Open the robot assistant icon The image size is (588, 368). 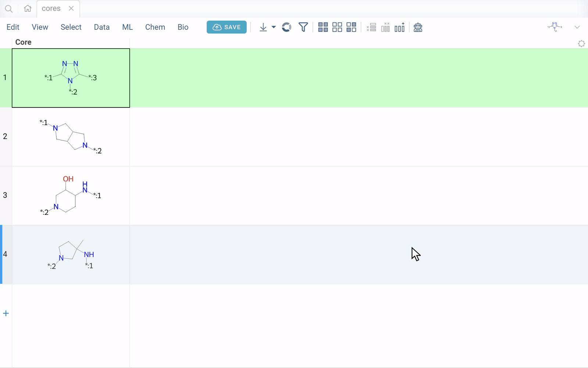pos(418,27)
